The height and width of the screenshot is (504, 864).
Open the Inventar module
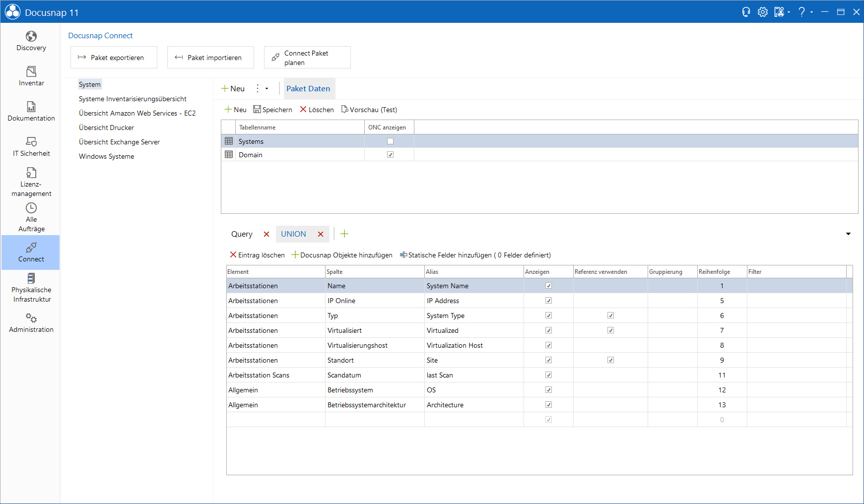(x=31, y=76)
